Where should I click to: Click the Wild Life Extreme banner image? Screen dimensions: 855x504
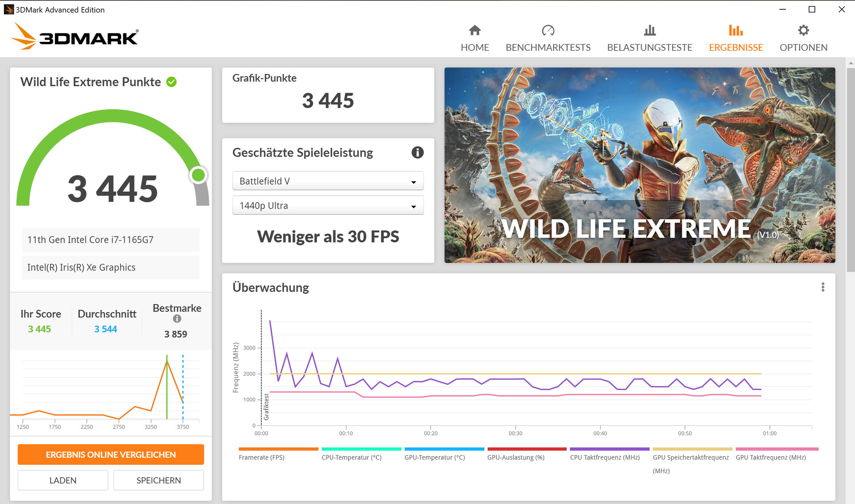tap(639, 165)
